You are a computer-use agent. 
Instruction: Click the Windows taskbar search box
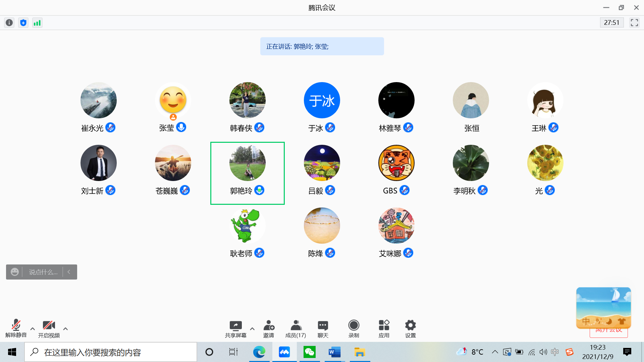coord(111,352)
